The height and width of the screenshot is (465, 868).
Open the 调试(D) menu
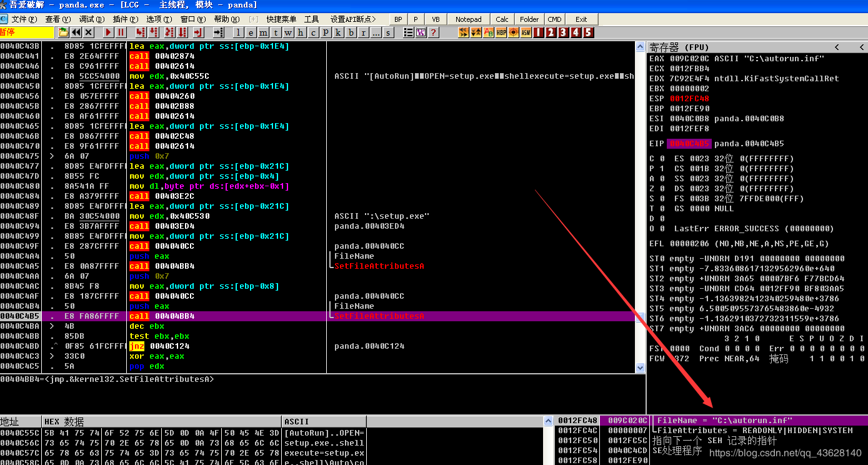[x=92, y=19]
